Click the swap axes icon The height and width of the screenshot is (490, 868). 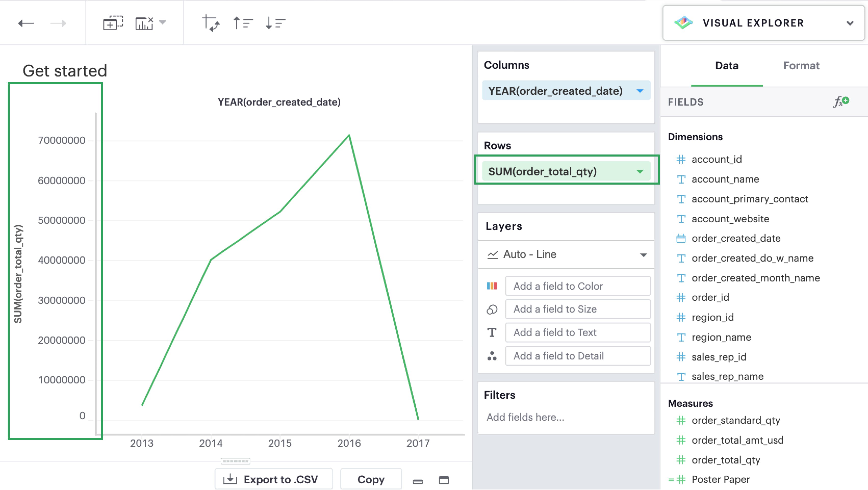(x=211, y=23)
